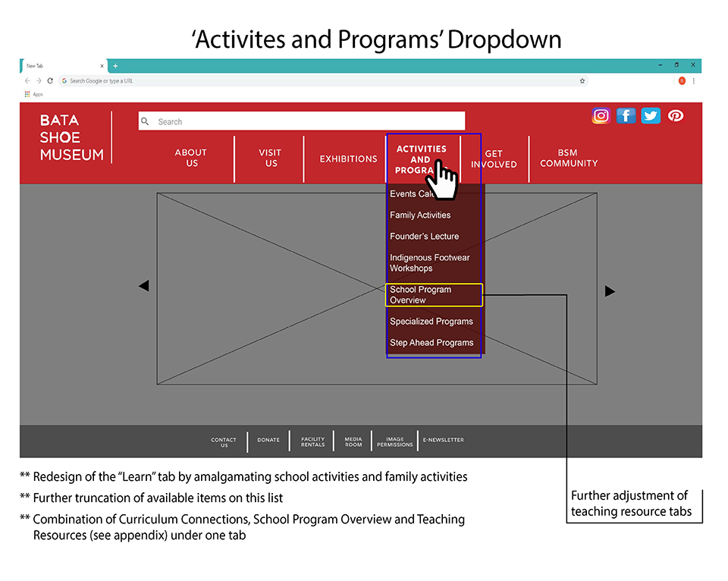
Task: Select Indigenous Footwear Workshops item
Action: (x=429, y=263)
